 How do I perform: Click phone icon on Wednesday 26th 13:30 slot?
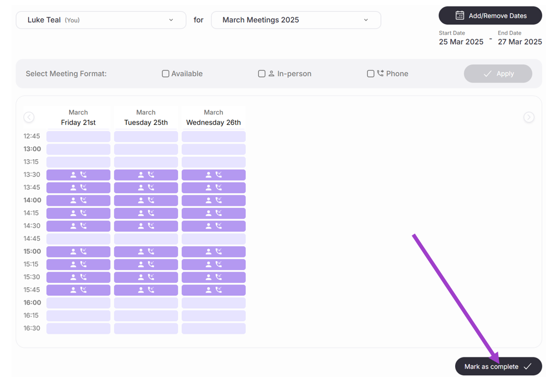[x=219, y=174]
